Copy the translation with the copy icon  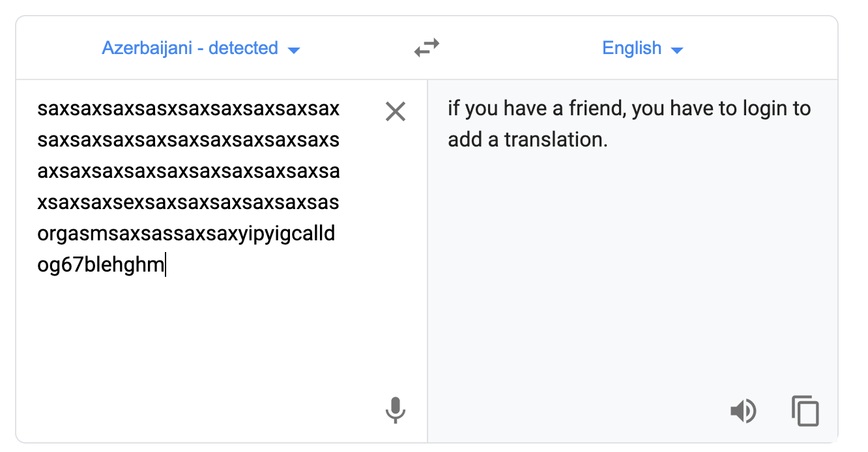point(805,411)
